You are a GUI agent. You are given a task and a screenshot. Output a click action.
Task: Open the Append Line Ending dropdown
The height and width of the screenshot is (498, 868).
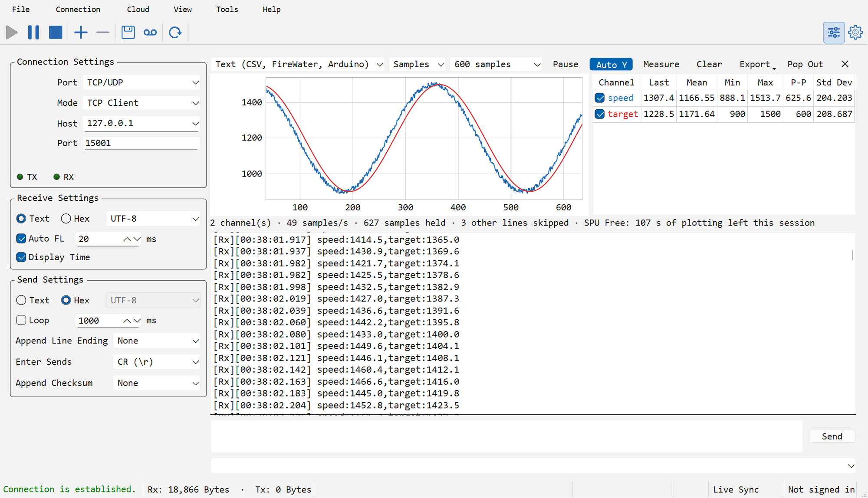(x=157, y=341)
